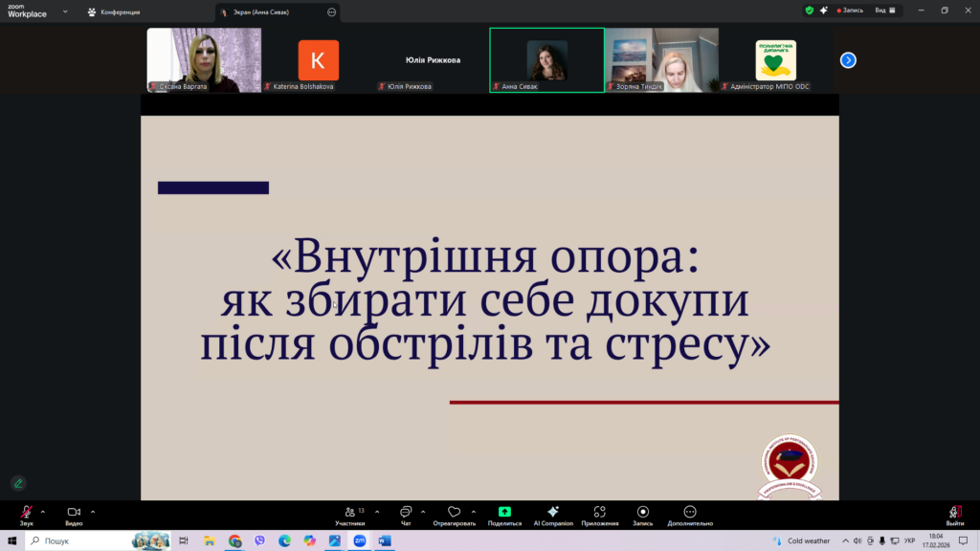Click the green shield encryption icon
This screenshot has height=551, width=980.
pyautogui.click(x=809, y=11)
